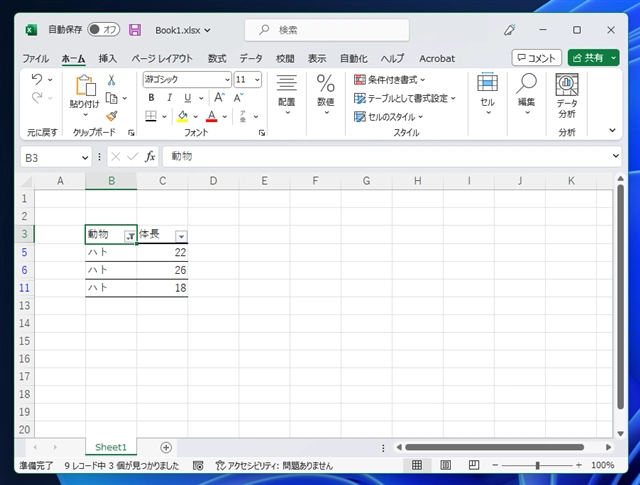Switch to Page Layout view icon

coord(441,466)
